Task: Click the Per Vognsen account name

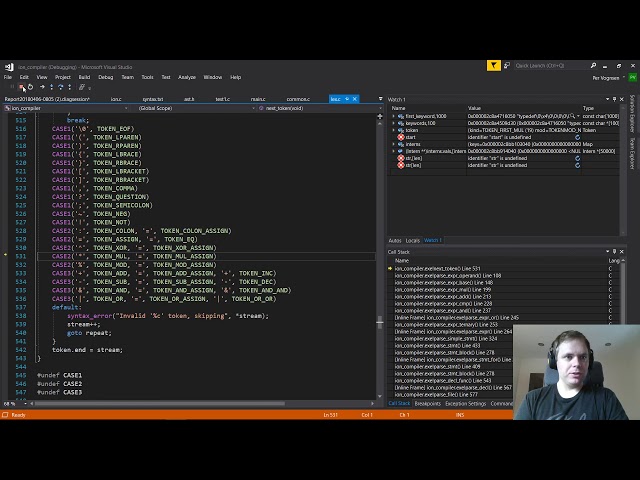Action: pyautogui.click(x=606, y=78)
